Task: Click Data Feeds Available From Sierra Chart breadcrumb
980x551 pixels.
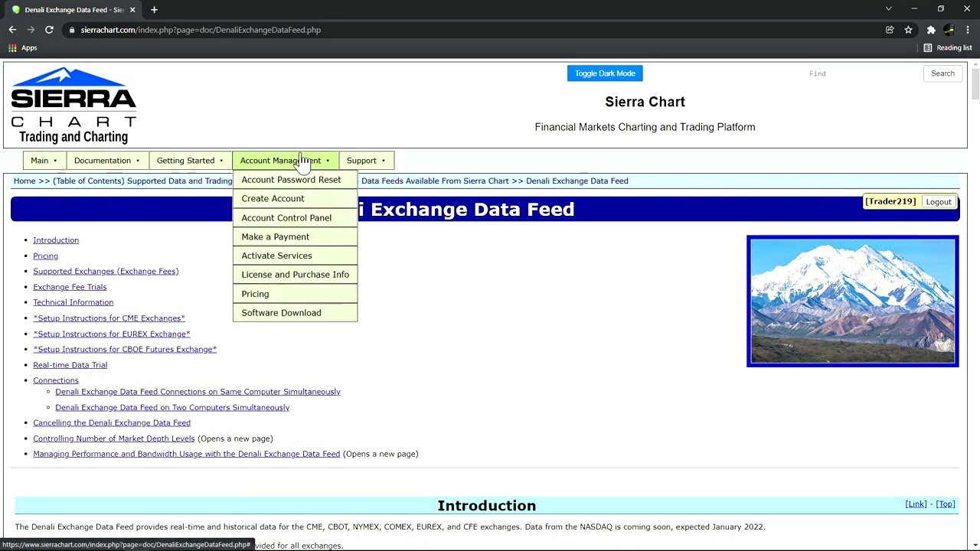Action: [x=435, y=181]
